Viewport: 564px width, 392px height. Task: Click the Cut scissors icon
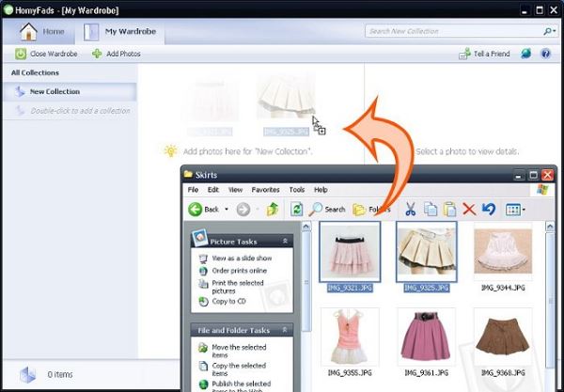click(x=411, y=209)
